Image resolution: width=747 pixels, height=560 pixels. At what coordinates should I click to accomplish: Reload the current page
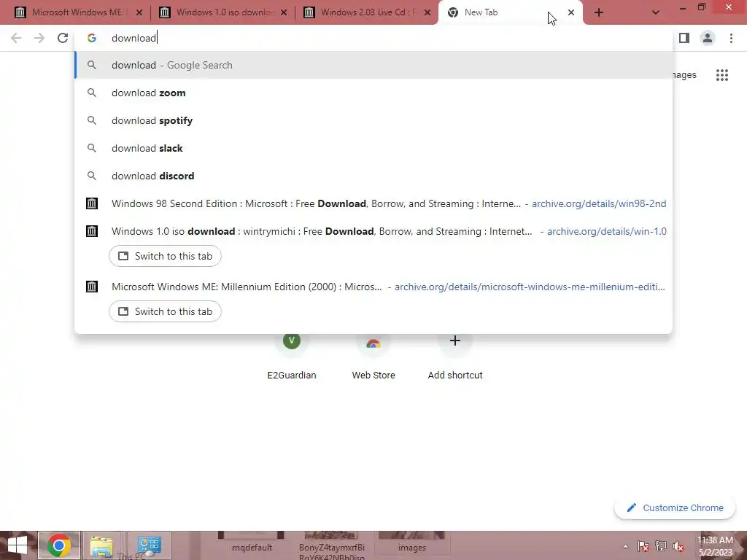coord(63,38)
